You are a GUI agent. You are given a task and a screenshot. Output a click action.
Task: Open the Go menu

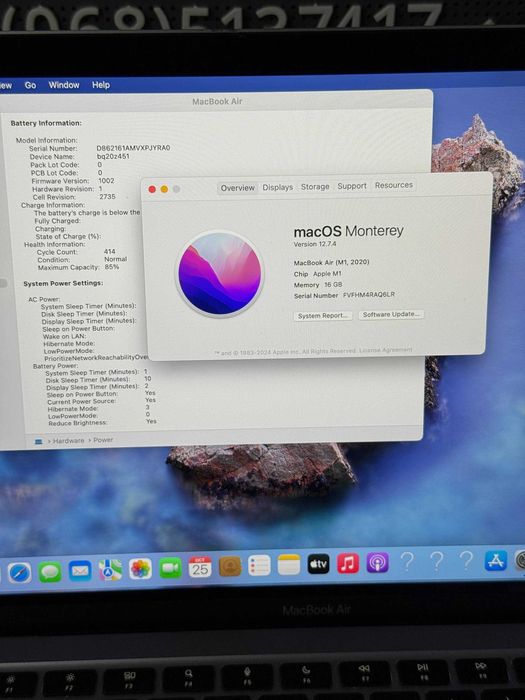(30, 85)
